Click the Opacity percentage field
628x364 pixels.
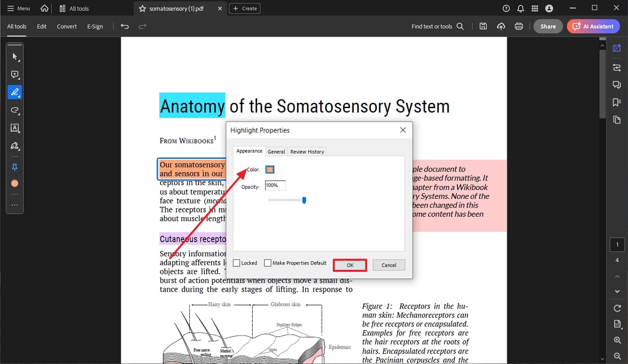(275, 185)
